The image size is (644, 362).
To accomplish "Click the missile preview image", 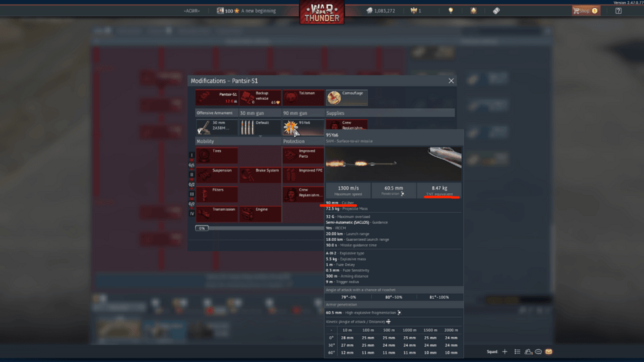I will [393, 164].
